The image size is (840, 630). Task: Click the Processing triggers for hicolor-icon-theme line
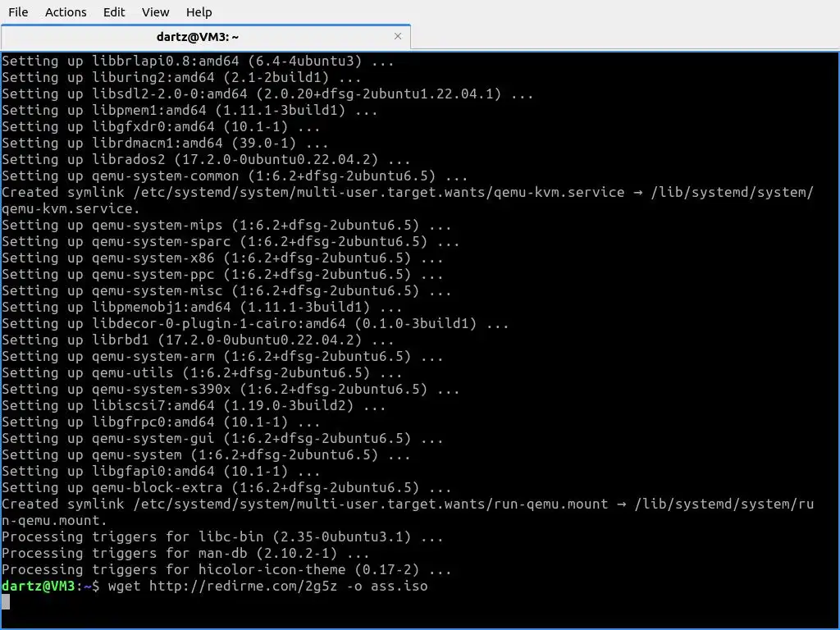226,569
